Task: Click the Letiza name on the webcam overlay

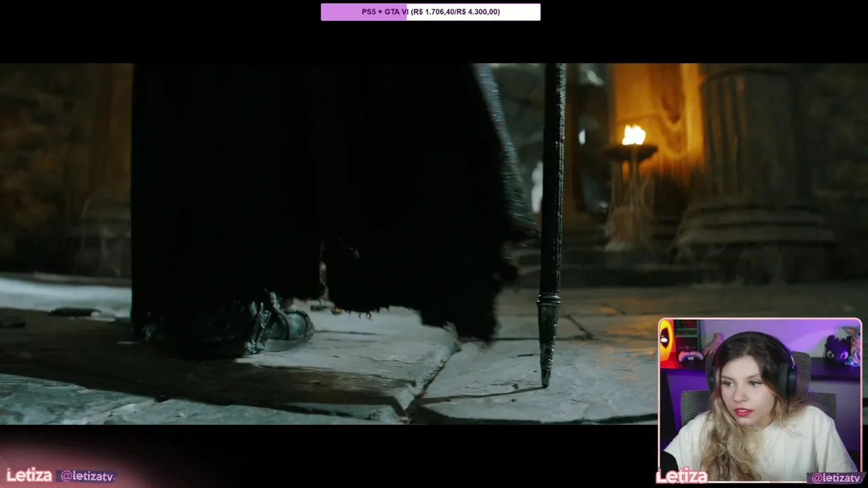Action: pyautogui.click(x=682, y=477)
